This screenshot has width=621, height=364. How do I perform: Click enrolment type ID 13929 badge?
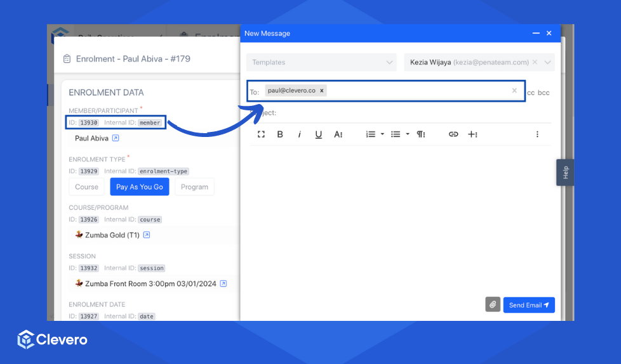click(89, 171)
